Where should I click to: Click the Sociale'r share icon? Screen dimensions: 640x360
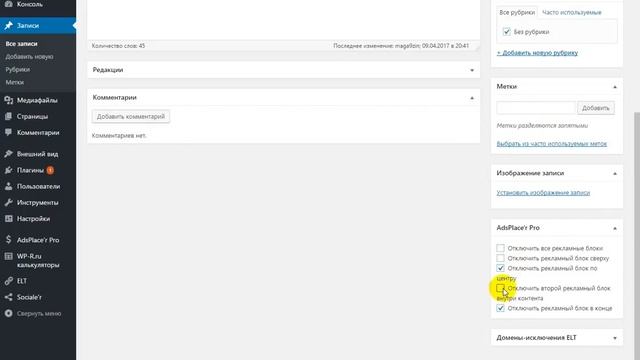click(9, 297)
